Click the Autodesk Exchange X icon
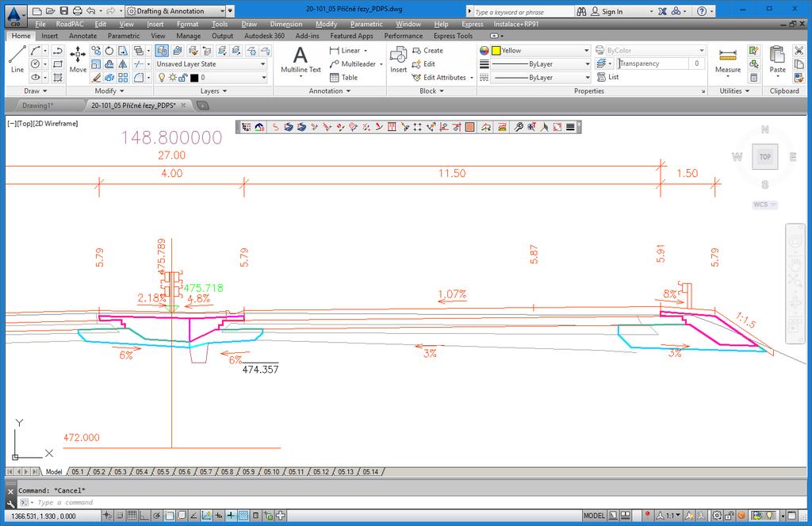The width and height of the screenshot is (812, 526). point(662,11)
